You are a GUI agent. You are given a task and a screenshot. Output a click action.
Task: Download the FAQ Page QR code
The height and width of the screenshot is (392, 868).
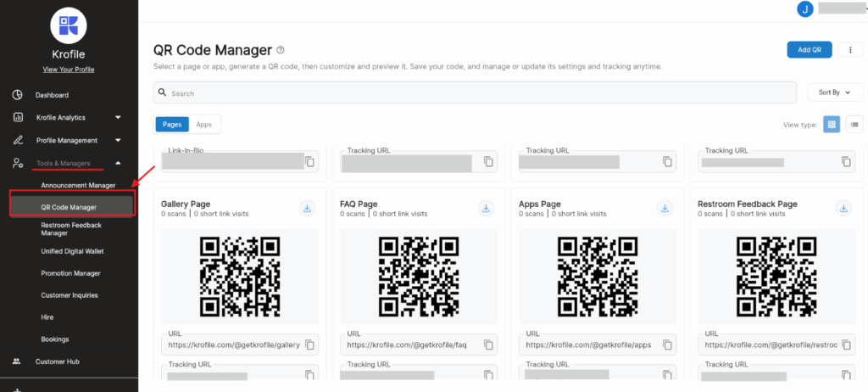click(x=486, y=209)
